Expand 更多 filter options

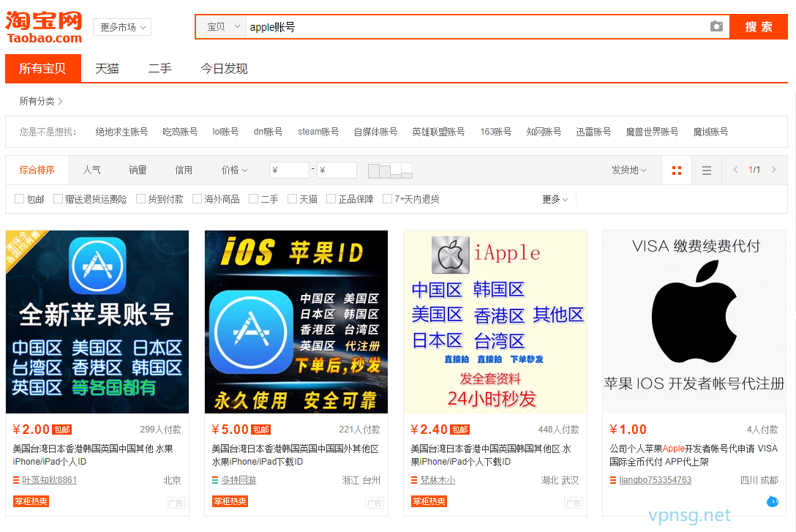point(555,200)
